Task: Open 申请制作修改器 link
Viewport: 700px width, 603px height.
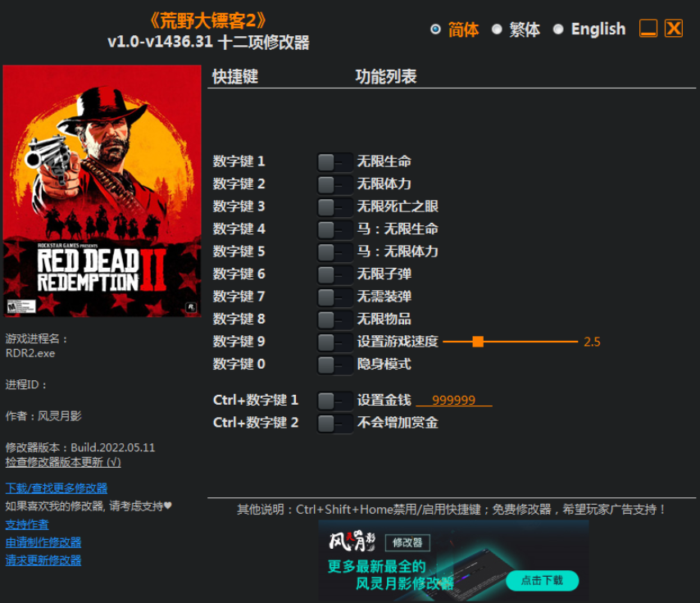Action: (x=43, y=542)
